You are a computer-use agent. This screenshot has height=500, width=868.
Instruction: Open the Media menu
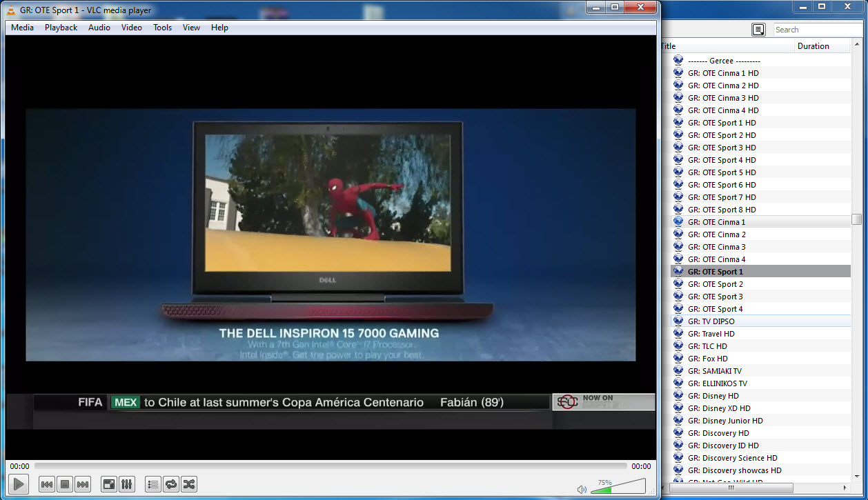22,28
